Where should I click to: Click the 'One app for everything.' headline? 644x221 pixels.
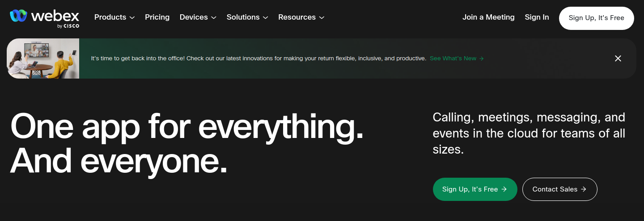pos(186,128)
